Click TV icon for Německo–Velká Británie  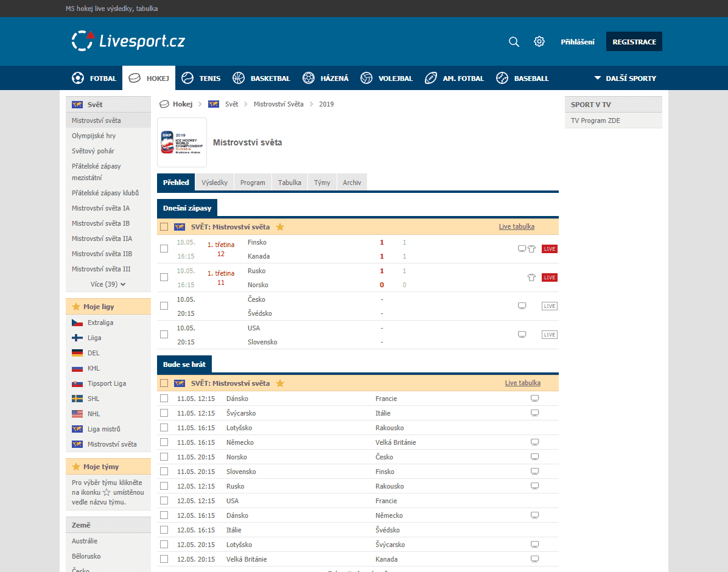(x=535, y=442)
